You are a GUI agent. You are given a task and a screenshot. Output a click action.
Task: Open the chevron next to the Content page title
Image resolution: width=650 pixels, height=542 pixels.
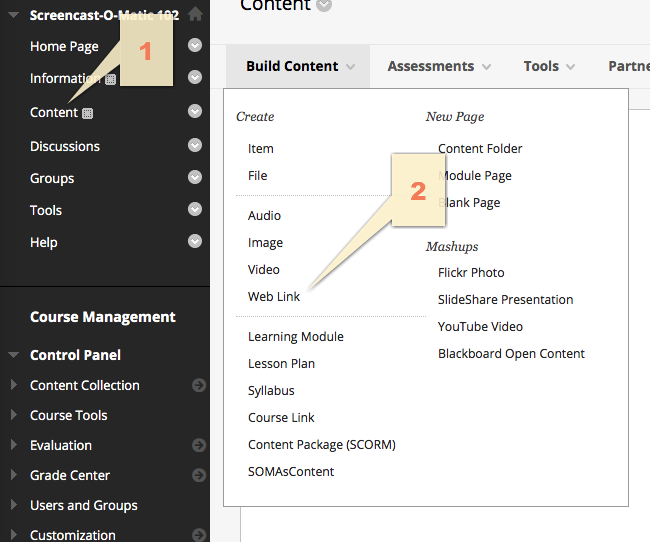324,5
